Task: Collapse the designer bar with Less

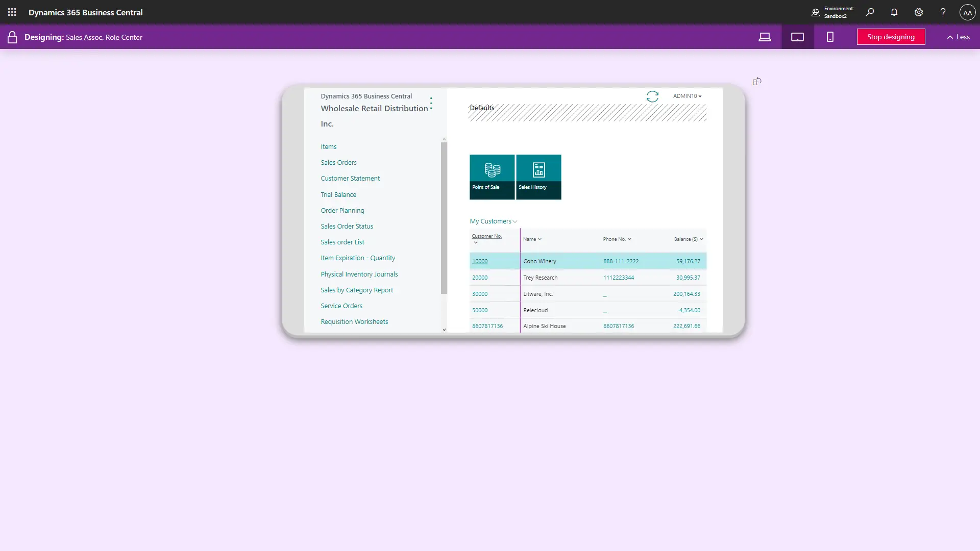Action: click(x=958, y=37)
